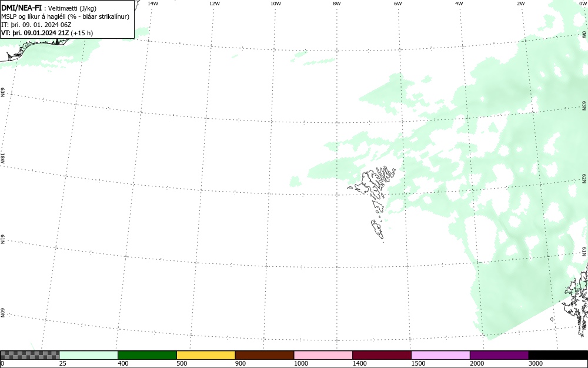The height and width of the screenshot is (368, 588).
Task: Click the DMI/NEA-FI title text
Action: [21, 8]
